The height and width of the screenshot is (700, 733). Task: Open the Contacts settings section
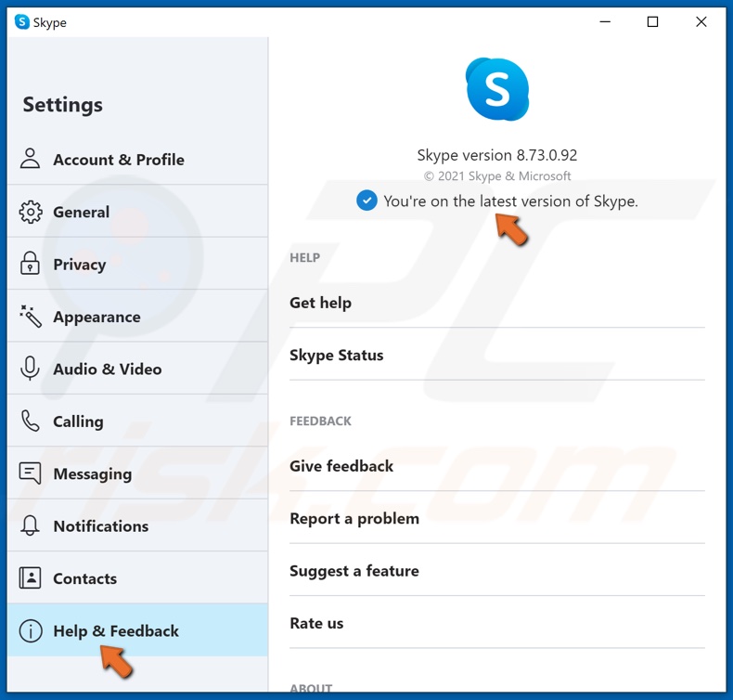[137, 578]
